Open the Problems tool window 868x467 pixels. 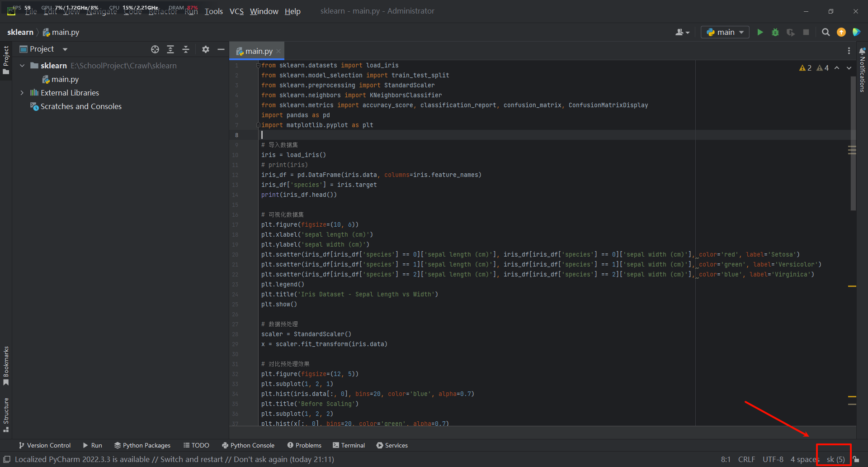tap(304, 445)
